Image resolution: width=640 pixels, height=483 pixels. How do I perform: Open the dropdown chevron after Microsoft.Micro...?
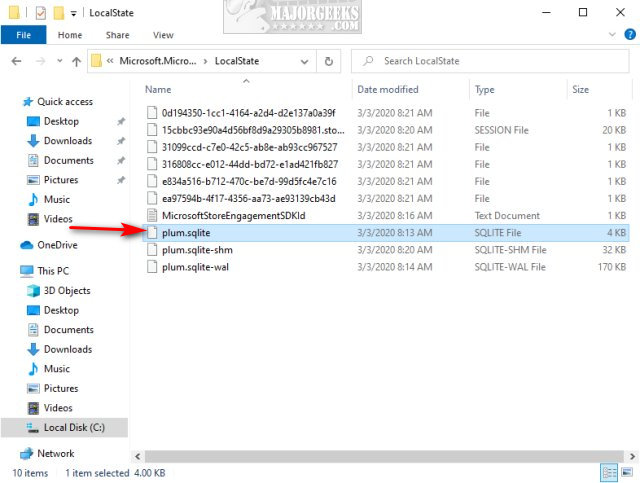[x=205, y=61]
